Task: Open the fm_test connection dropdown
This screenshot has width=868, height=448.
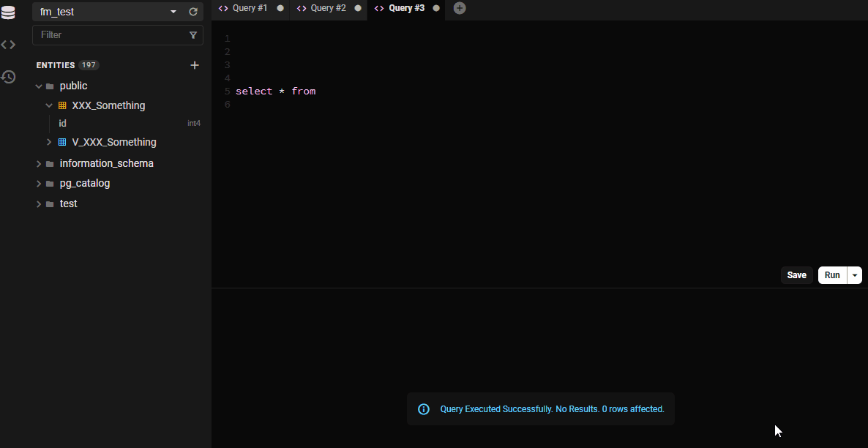Action: 173,12
